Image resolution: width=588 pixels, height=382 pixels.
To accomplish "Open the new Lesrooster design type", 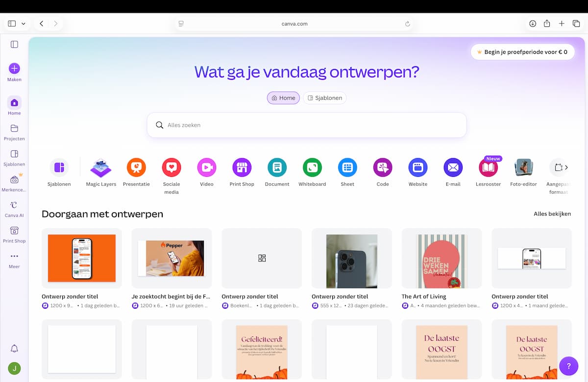I will (488, 167).
